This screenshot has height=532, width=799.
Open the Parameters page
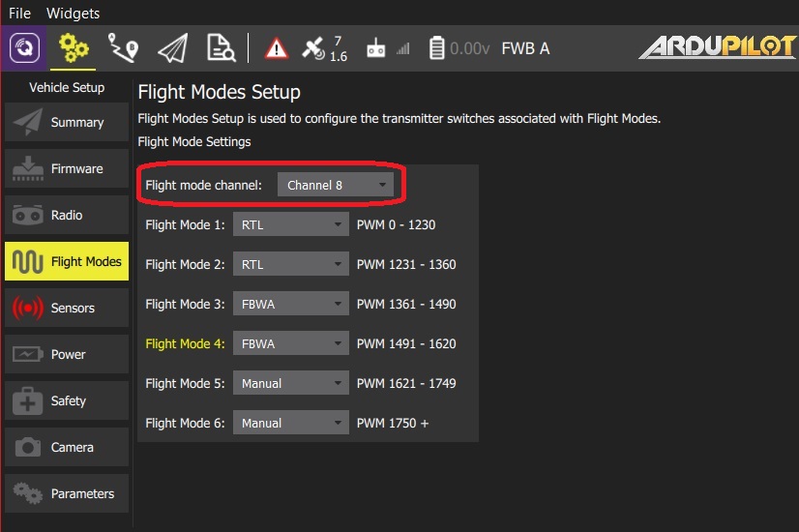point(67,494)
